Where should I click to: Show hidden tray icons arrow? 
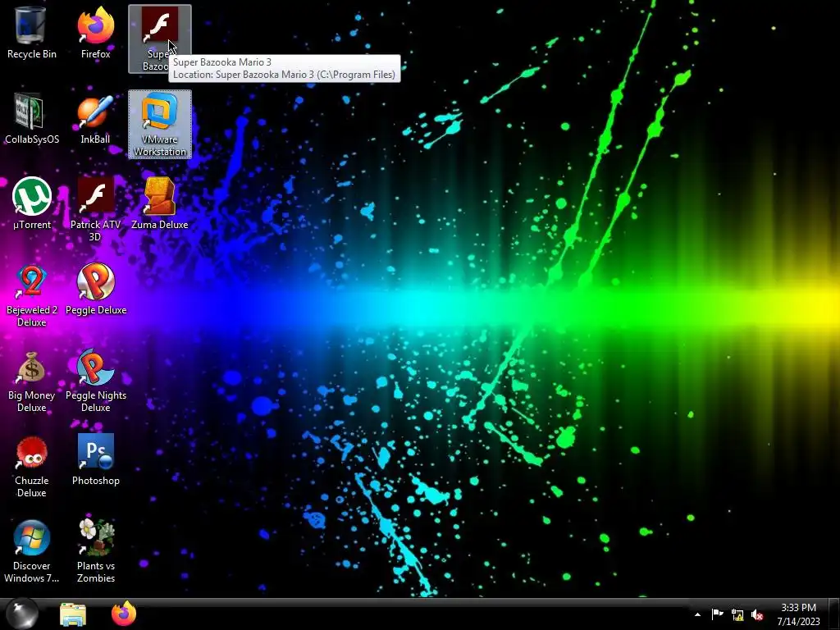pyautogui.click(x=697, y=614)
